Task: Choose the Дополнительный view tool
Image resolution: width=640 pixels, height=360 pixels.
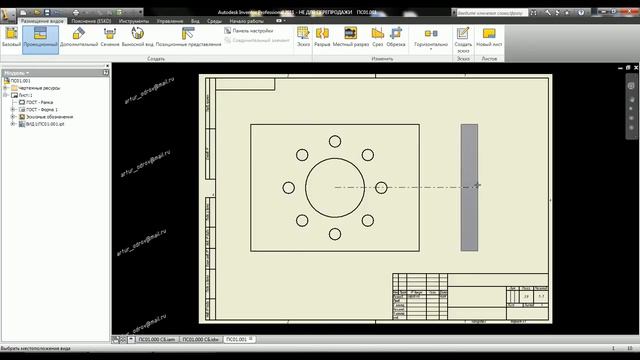Action: [79, 37]
